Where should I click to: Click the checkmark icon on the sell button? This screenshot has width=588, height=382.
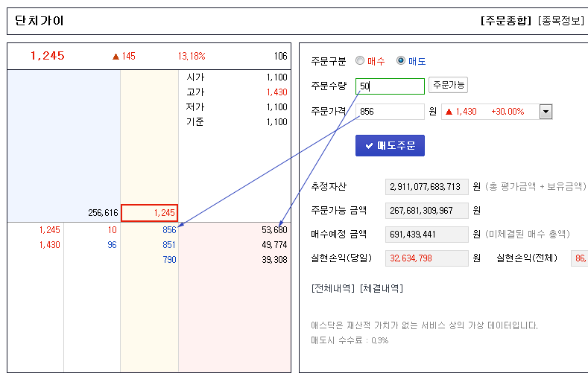tap(369, 145)
